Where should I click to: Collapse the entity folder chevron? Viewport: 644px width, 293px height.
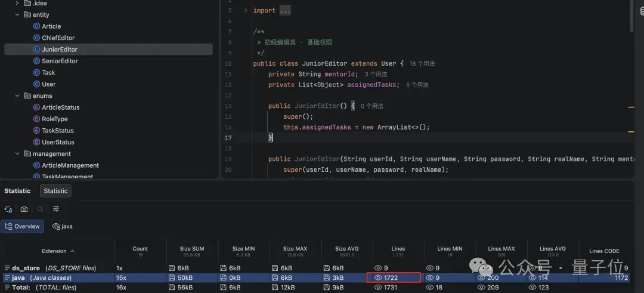[17, 15]
